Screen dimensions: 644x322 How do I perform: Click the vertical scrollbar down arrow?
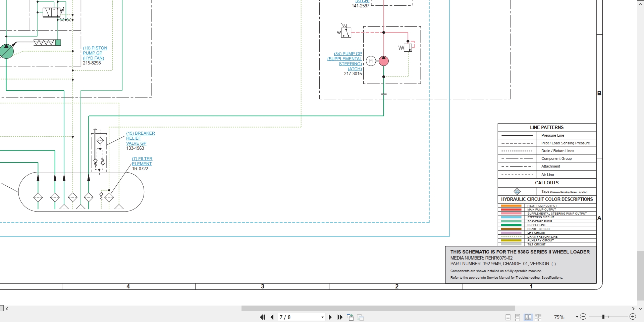640,309
